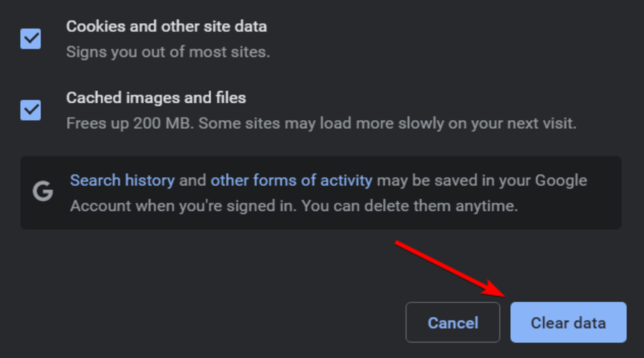Confirm with the Clear data button
The height and width of the screenshot is (358, 644).
(x=568, y=322)
